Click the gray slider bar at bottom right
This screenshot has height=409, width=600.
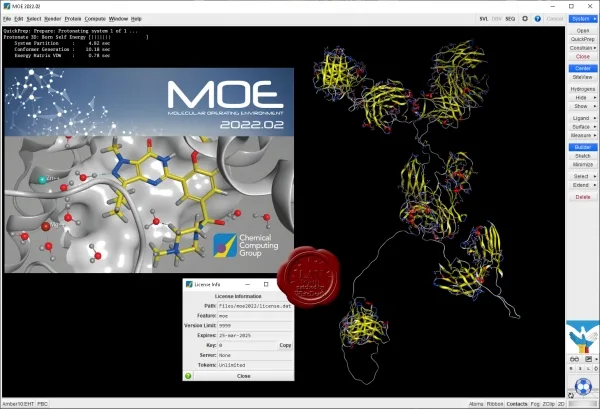click(x=583, y=404)
